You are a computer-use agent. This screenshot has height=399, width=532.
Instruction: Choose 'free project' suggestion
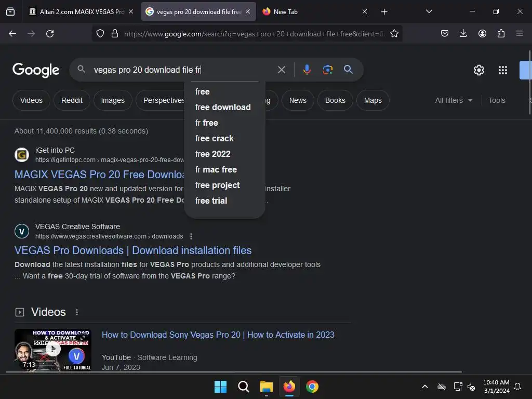(224, 185)
